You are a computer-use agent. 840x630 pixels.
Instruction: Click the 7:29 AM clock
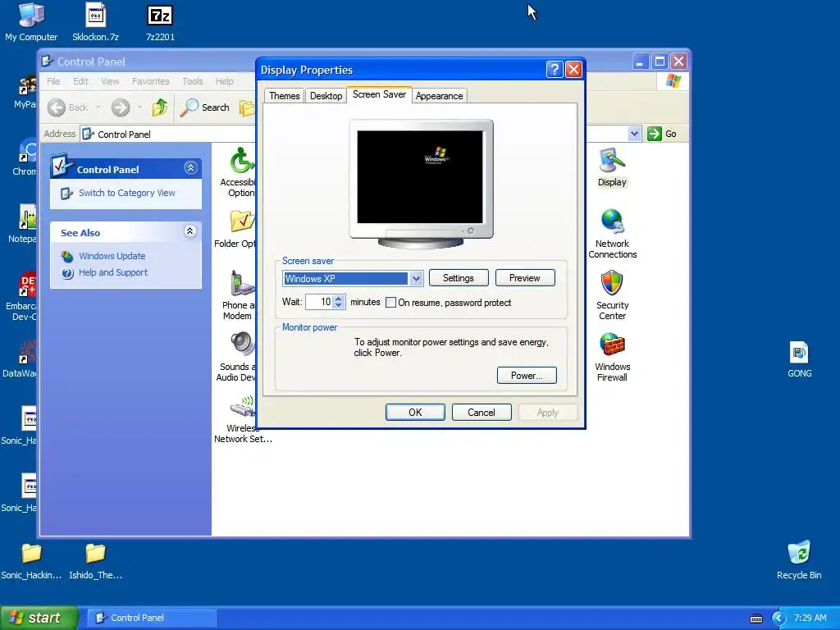(810, 619)
